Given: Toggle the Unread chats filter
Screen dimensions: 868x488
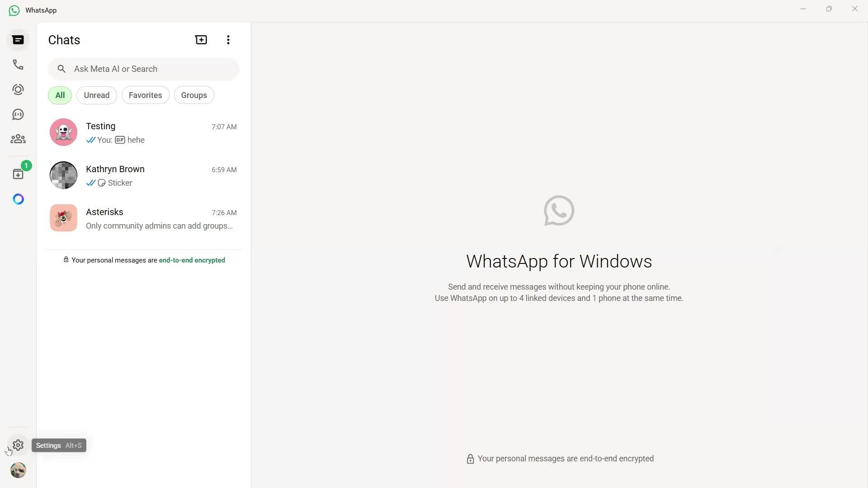Looking at the screenshot, I should coord(96,95).
